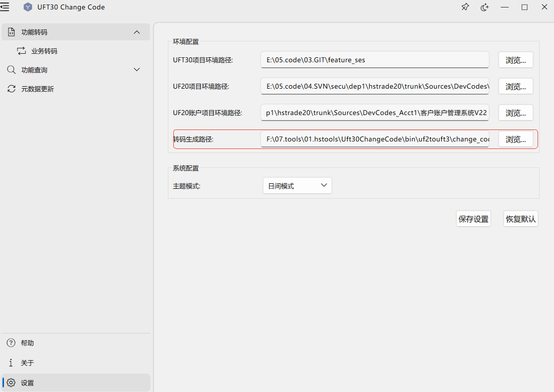The width and height of the screenshot is (554, 392).
Task: Collapse the sidebar with the hamburger menu icon
Action: [x=4, y=7]
